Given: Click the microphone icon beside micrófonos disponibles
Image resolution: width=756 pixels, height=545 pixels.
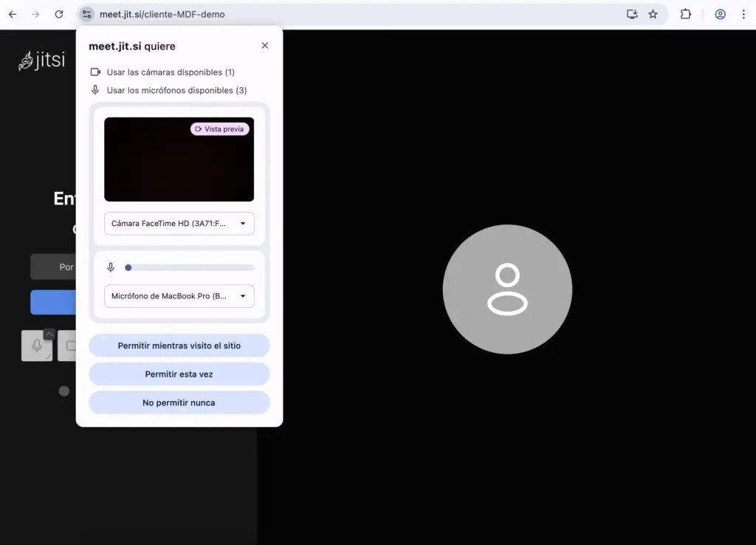Looking at the screenshot, I should (95, 90).
